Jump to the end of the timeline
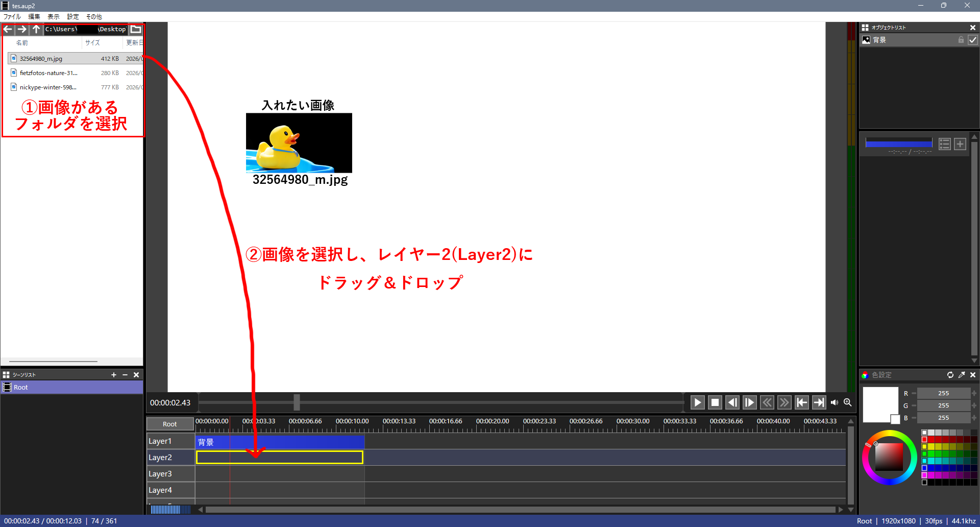The height and width of the screenshot is (527, 980). coord(819,402)
